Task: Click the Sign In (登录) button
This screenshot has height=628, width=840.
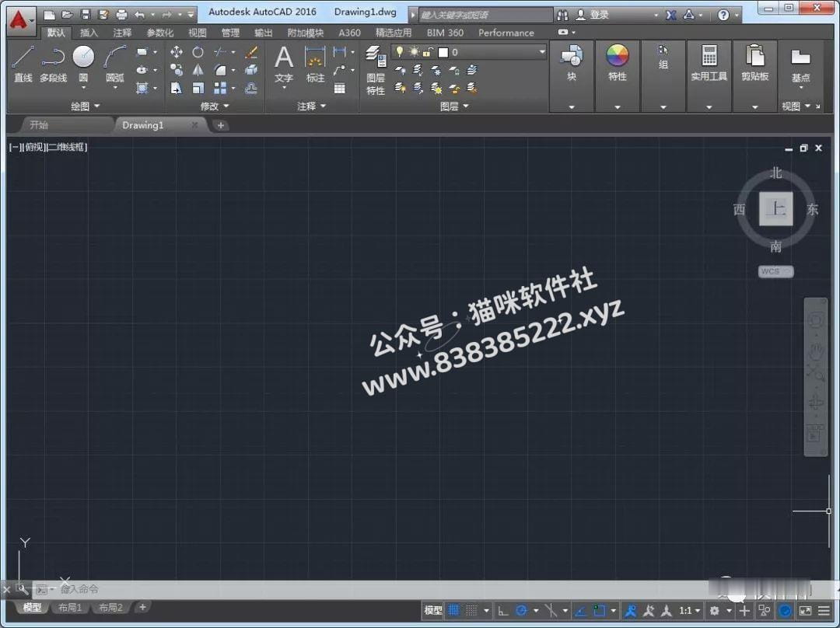Action: (592, 15)
